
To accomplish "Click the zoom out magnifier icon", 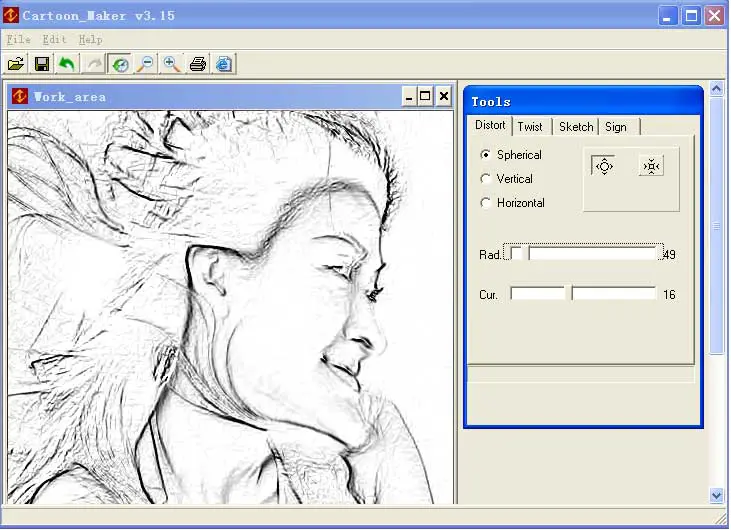I will [x=146, y=64].
